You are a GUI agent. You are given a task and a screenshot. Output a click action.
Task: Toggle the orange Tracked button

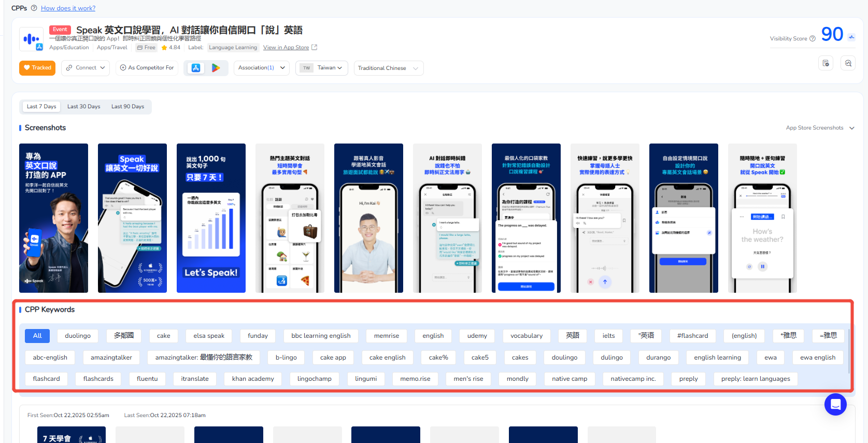click(37, 68)
